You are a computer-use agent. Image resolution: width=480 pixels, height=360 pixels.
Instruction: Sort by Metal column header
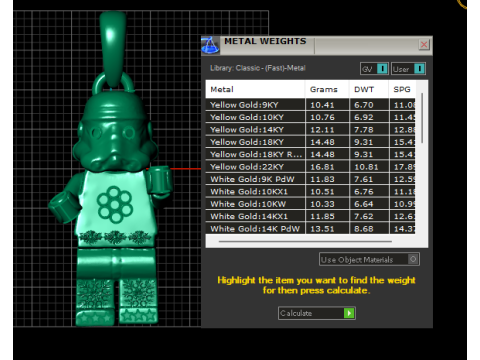click(x=255, y=89)
